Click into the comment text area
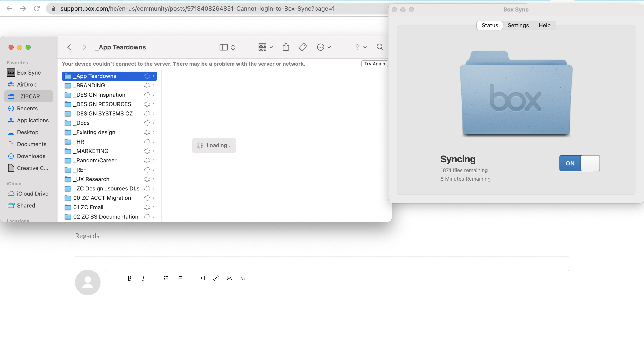644x343 pixels. [x=337, y=314]
